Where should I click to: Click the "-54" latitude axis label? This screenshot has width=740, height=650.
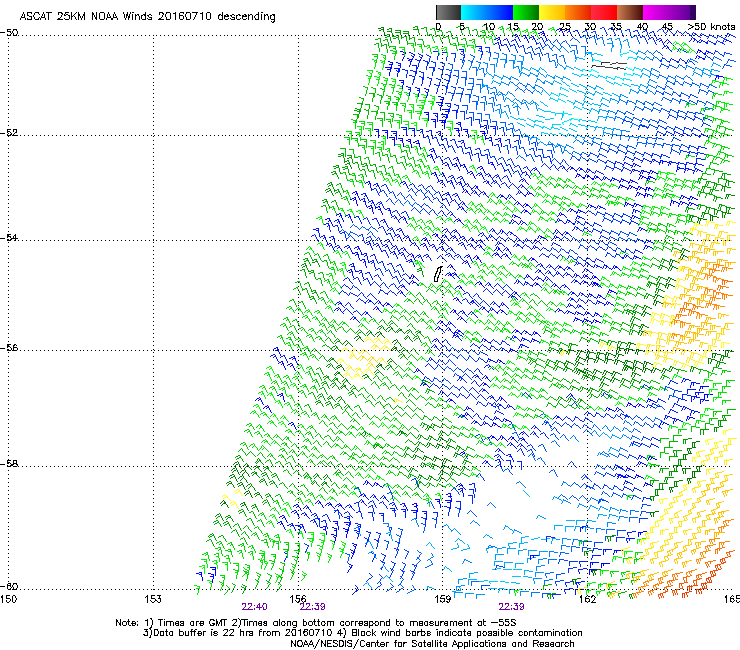coord(9,237)
